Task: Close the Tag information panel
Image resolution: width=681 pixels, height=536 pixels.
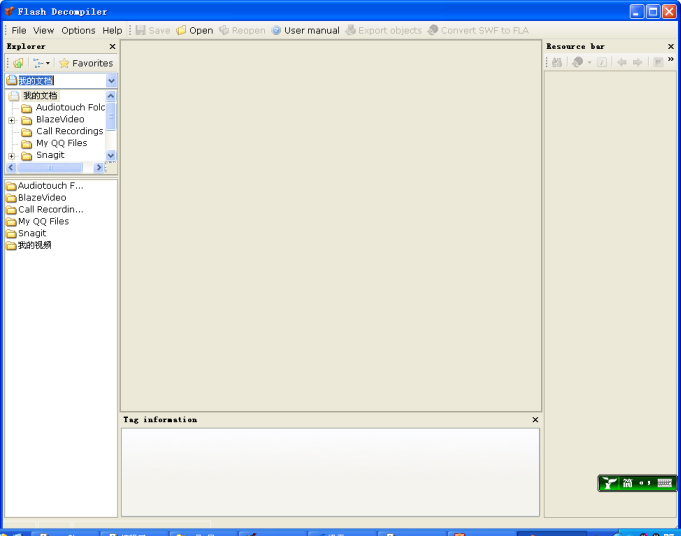Action: pos(535,420)
